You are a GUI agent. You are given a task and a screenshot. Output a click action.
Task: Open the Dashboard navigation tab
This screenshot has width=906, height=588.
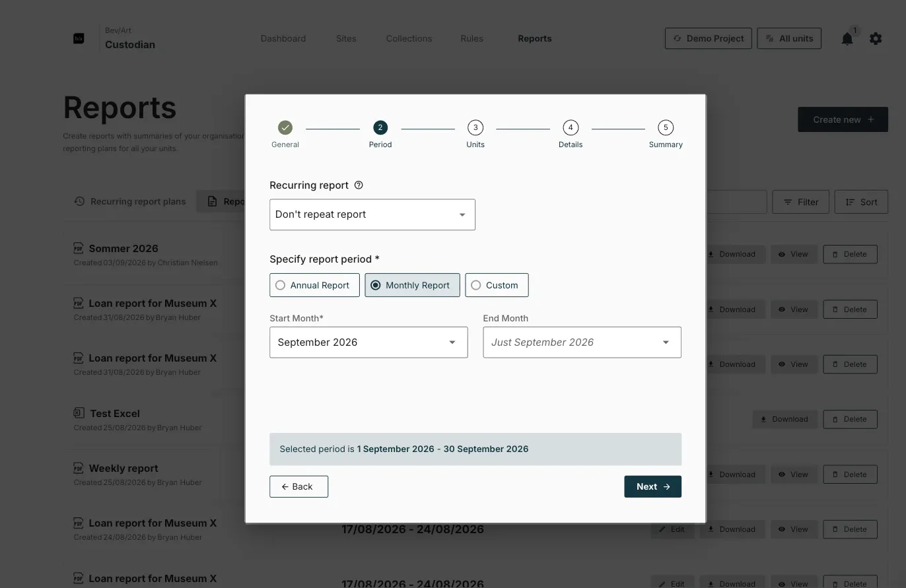(283, 38)
